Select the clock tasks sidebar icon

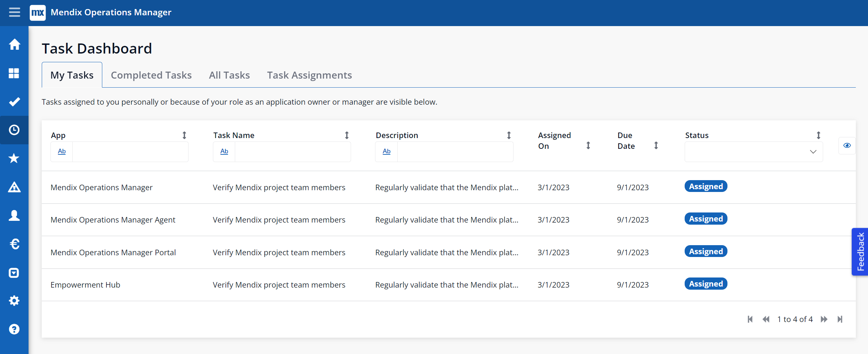14,130
